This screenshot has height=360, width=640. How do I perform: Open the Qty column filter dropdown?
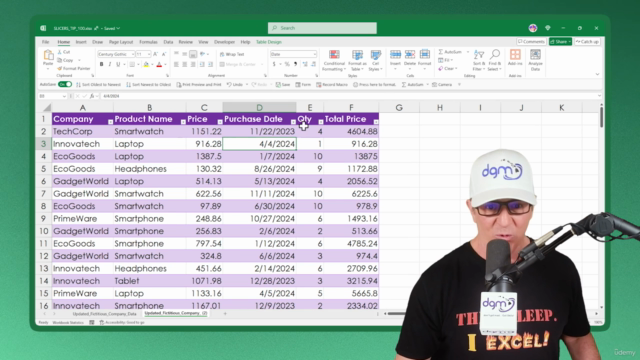point(320,122)
